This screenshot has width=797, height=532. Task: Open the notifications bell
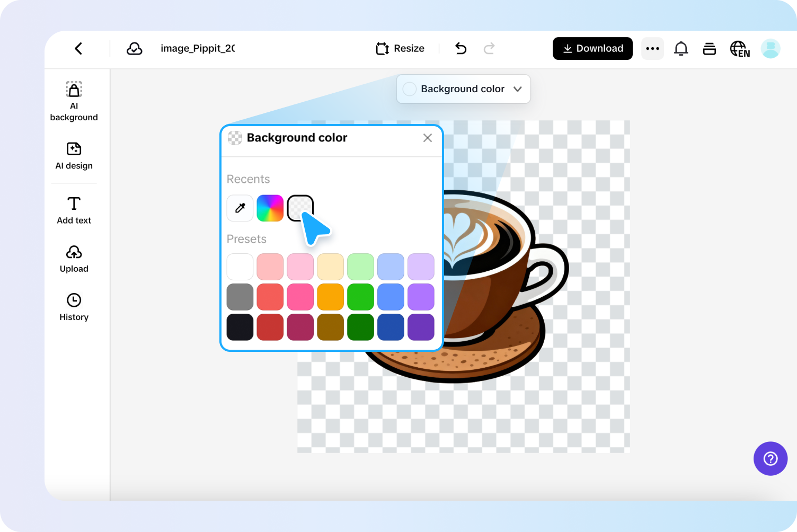tap(681, 48)
